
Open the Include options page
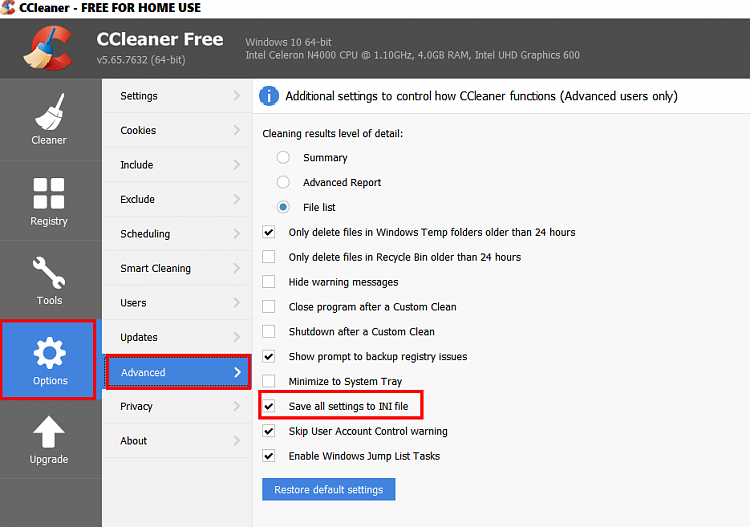click(x=177, y=165)
